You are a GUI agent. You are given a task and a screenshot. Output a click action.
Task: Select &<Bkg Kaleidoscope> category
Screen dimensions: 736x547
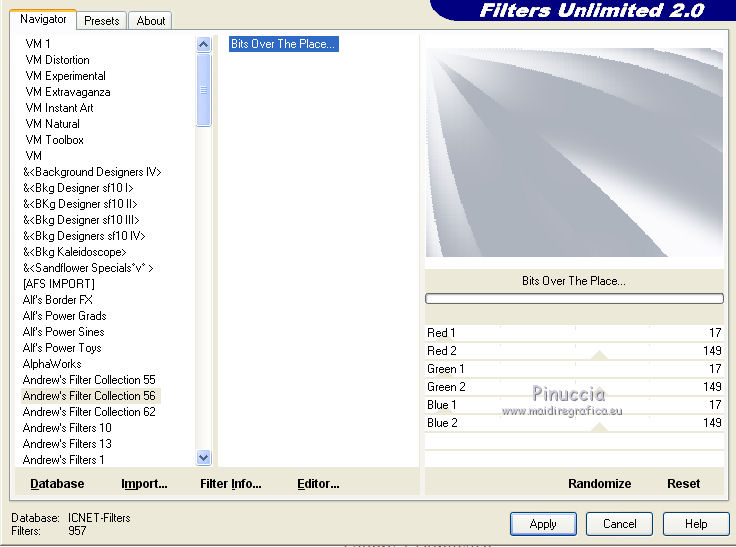point(75,252)
